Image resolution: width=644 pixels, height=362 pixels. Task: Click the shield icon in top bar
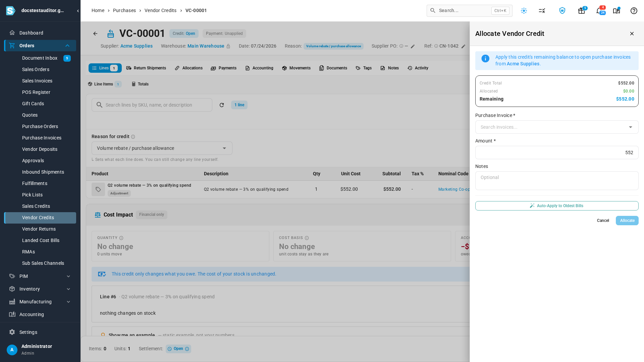click(x=562, y=11)
